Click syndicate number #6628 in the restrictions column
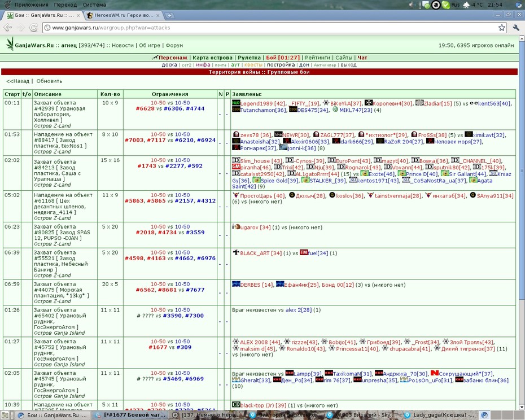 coord(145,108)
